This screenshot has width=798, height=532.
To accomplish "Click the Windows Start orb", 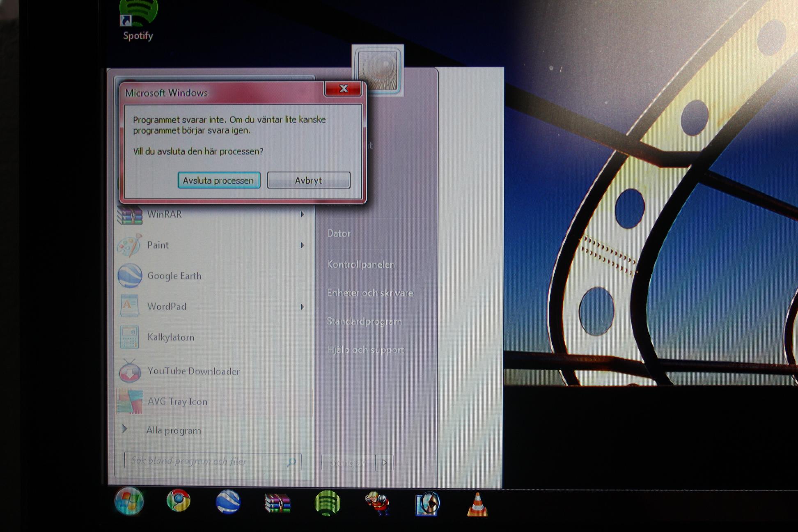I will [x=129, y=501].
